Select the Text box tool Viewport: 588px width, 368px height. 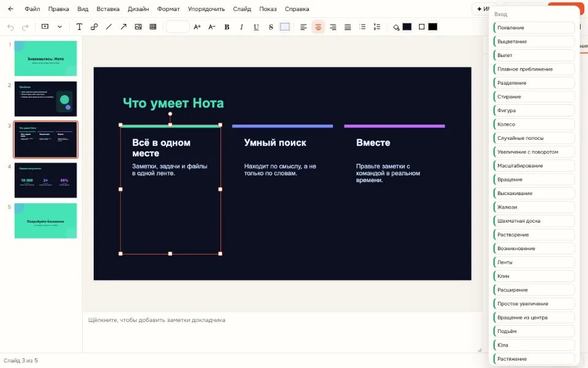click(79, 26)
